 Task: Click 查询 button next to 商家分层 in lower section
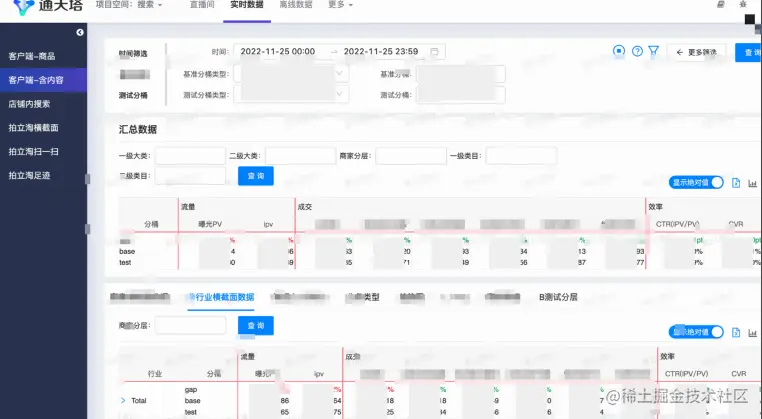(256, 326)
